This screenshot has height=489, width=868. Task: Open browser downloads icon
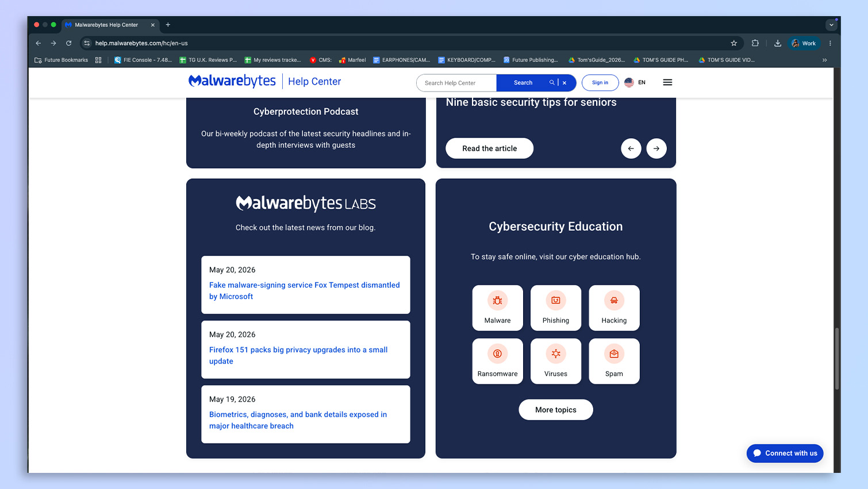(777, 43)
